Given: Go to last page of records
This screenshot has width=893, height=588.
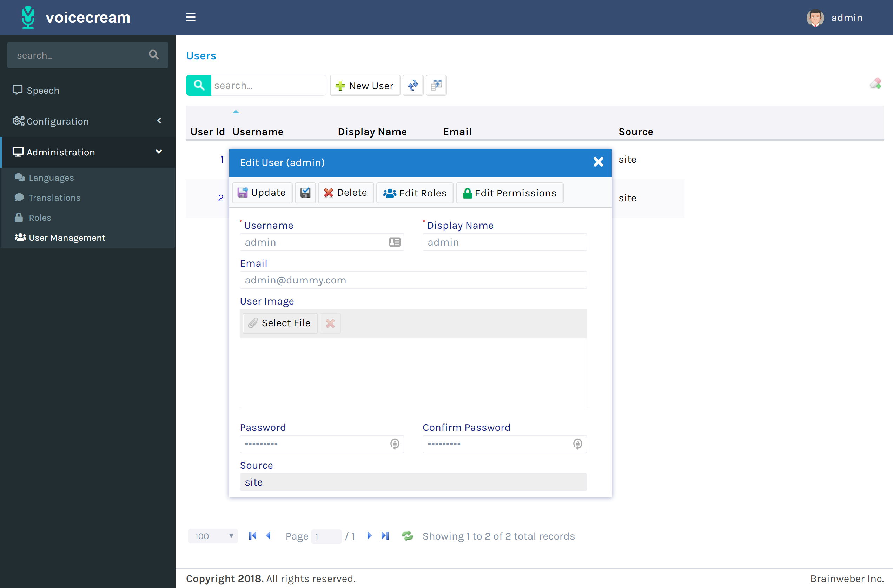Looking at the screenshot, I should point(385,536).
